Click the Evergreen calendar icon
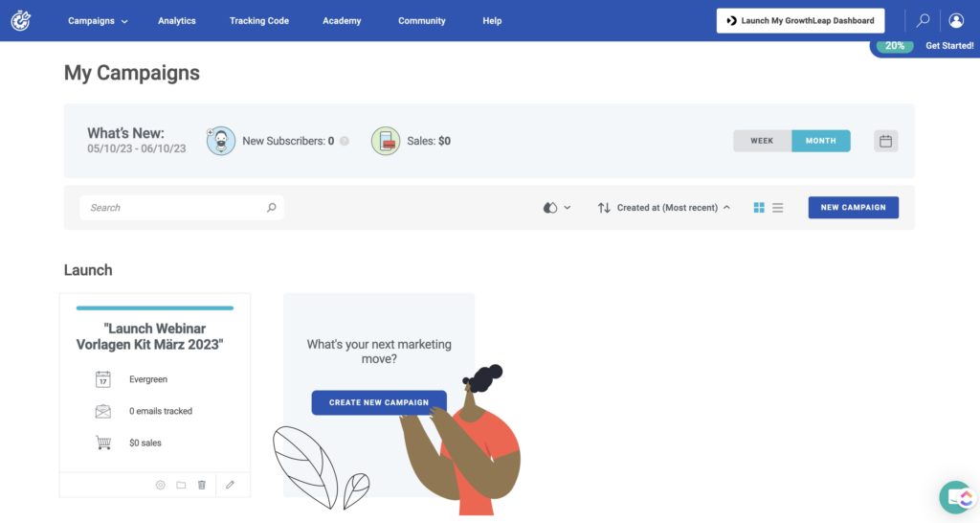 pyautogui.click(x=103, y=379)
